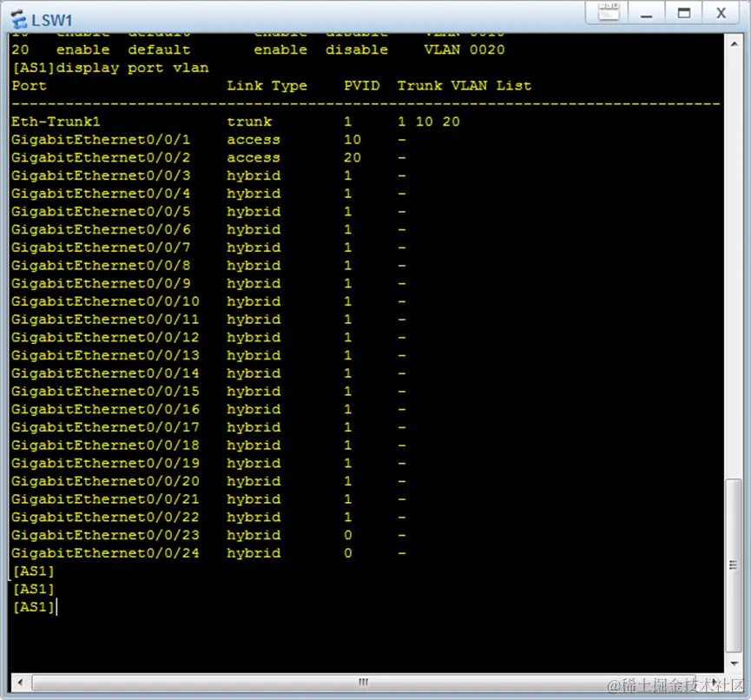
Task: Click 'GigabitEthernet0/0/18' port name
Action: pyautogui.click(x=105, y=446)
